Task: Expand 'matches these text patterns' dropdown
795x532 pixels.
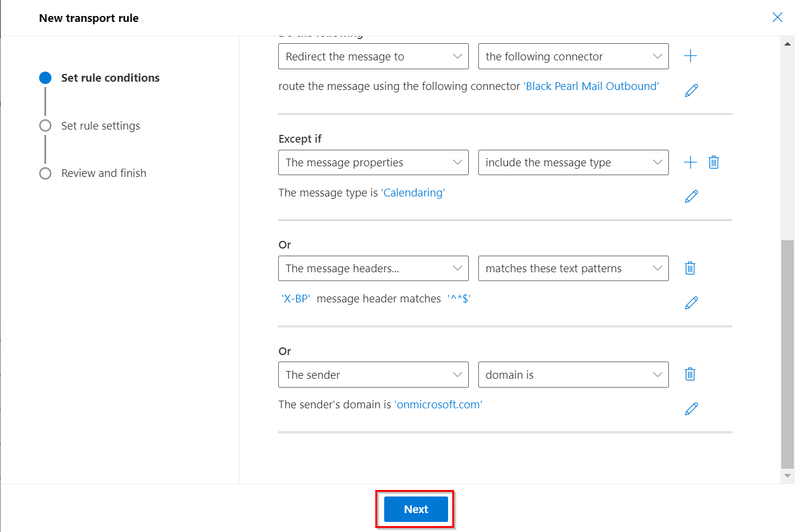Action: tap(573, 268)
